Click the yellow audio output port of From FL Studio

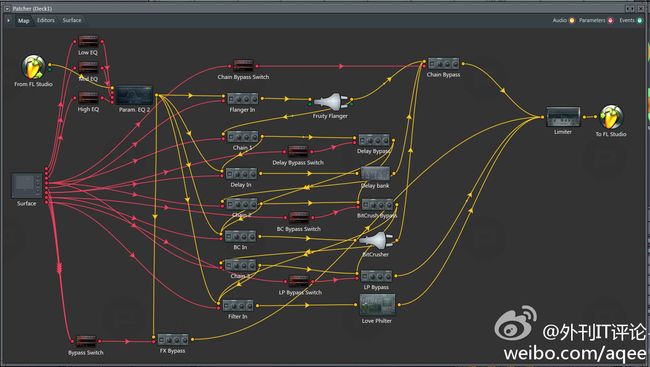[50, 65]
